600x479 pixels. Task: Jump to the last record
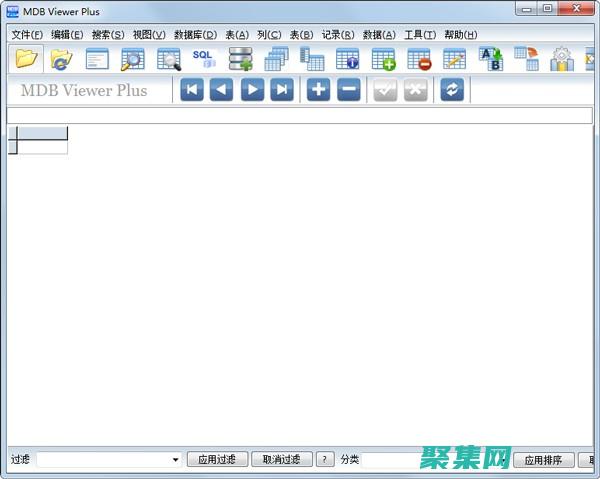(x=282, y=90)
